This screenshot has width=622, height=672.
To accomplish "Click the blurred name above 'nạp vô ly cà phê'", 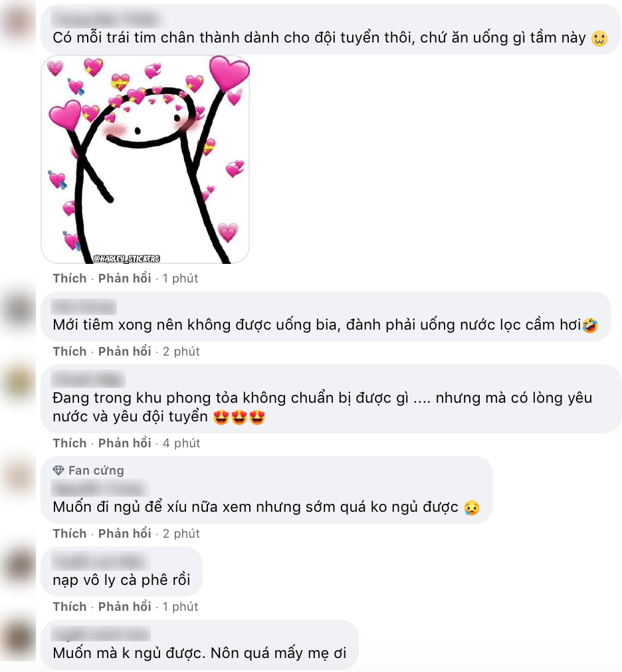I will [x=101, y=562].
